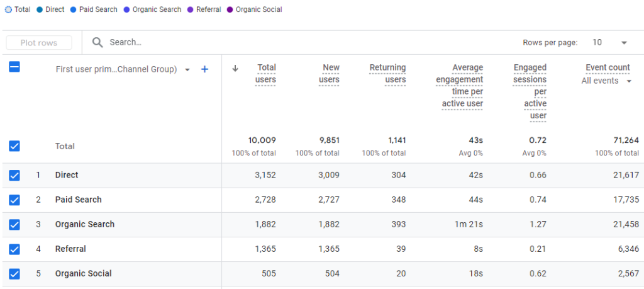644x289 pixels.
Task: Click the Organic Social channel row label
Action: point(84,274)
